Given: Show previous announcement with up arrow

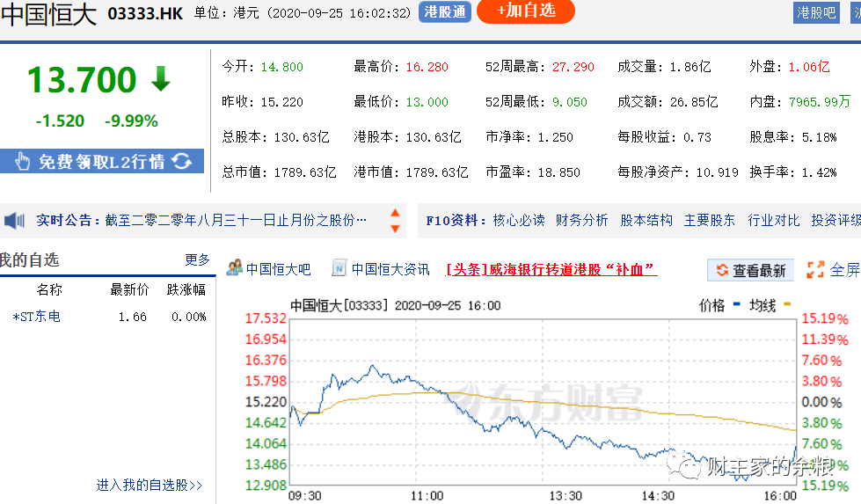Looking at the screenshot, I should point(395,213).
